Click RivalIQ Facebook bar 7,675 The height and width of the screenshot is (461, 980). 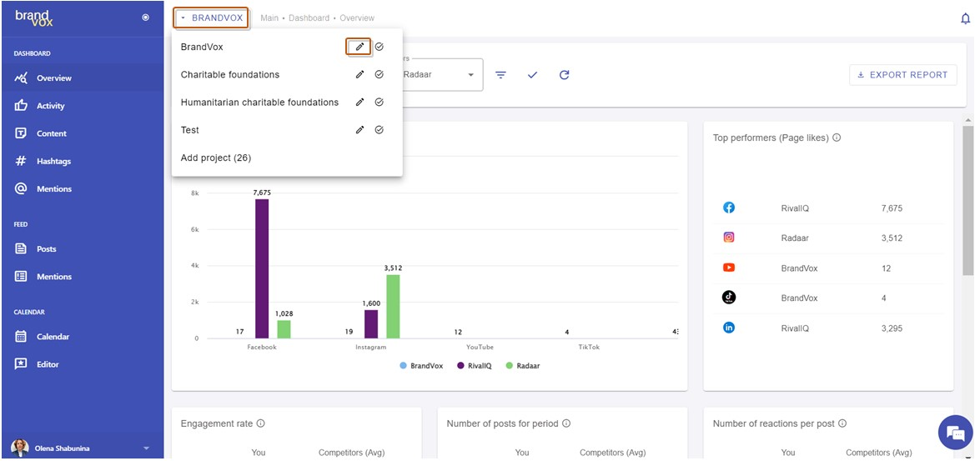tap(261, 268)
